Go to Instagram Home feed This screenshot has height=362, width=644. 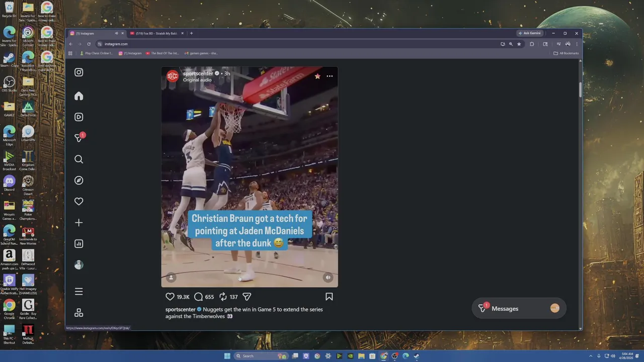point(79,96)
